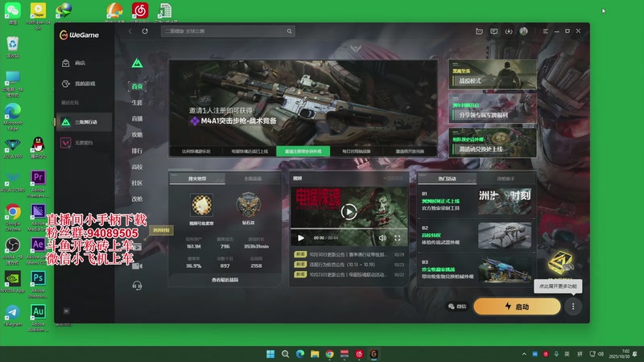
Task: Open the 战役模式 side banner
Action: click(493, 75)
